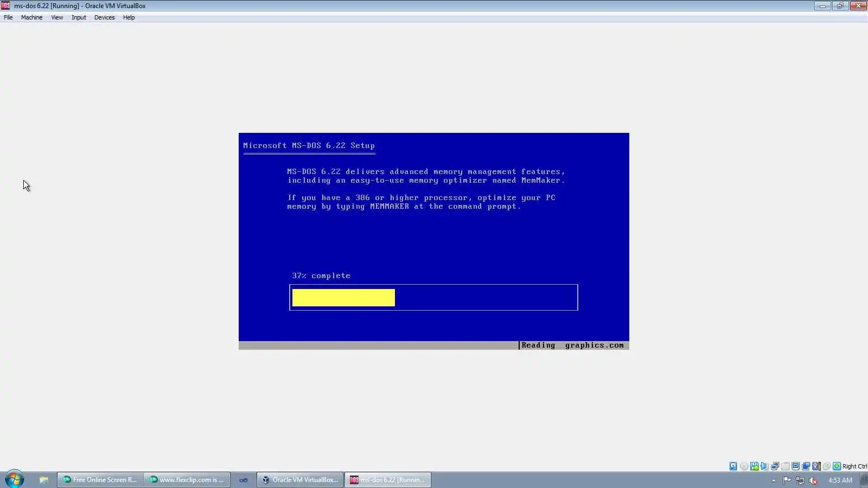Select the ms-dos 6.22 Running taskbar button

coord(388,480)
